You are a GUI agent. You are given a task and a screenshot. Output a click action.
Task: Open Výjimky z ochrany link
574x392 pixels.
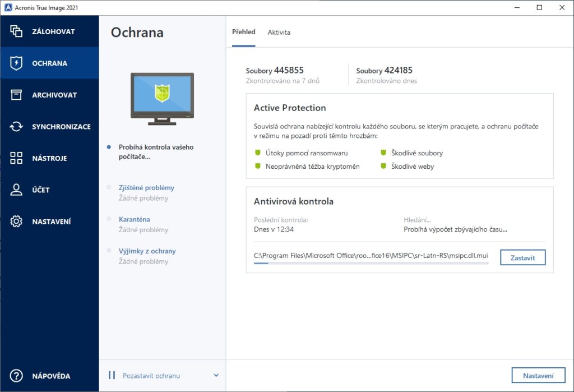pyautogui.click(x=147, y=251)
